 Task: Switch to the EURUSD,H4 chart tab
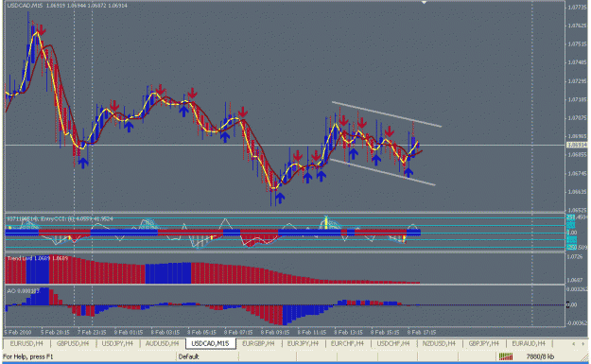tap(26, 343)
